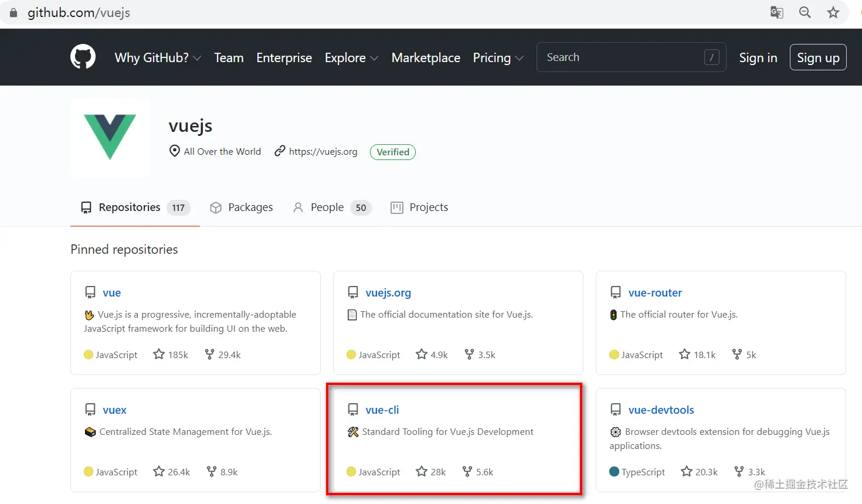Click the browser translate page icon
Screen dimensions: 862x504
[x=776, y=12]
